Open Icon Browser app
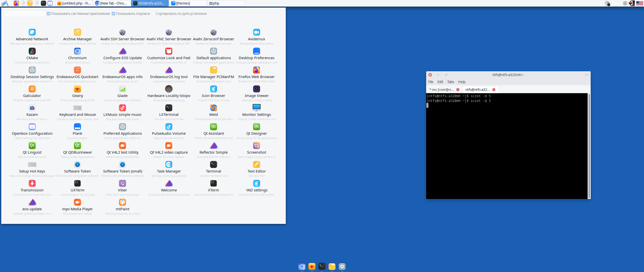This screenshot has height=272, width=644. click(214, 89)
